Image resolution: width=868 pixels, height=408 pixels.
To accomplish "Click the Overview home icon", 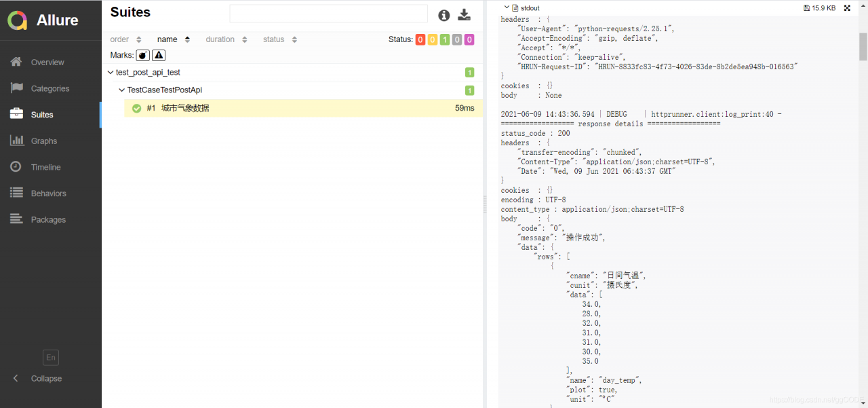I will [17, 62].
